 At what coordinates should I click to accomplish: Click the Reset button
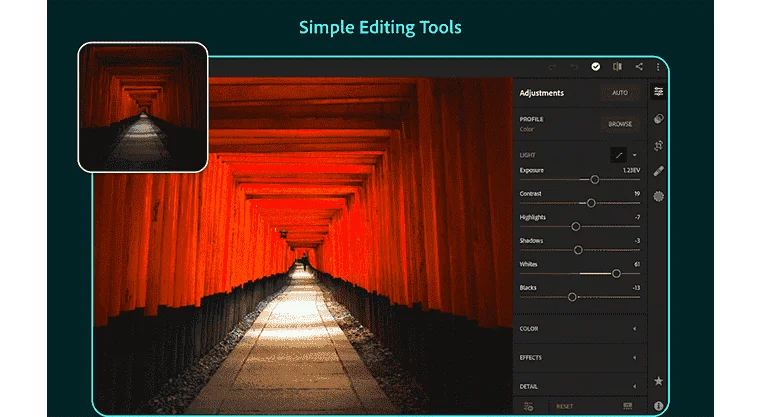[565, 407]
